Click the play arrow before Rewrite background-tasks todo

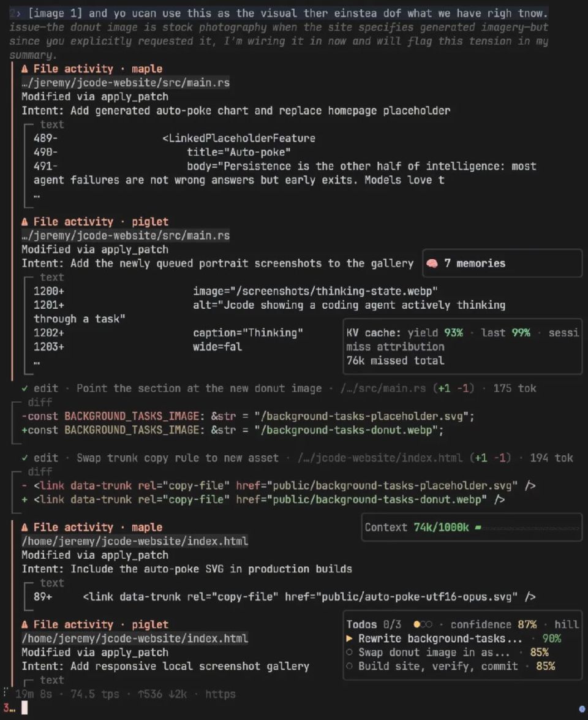pyautogui.click(x=349, y=639)
